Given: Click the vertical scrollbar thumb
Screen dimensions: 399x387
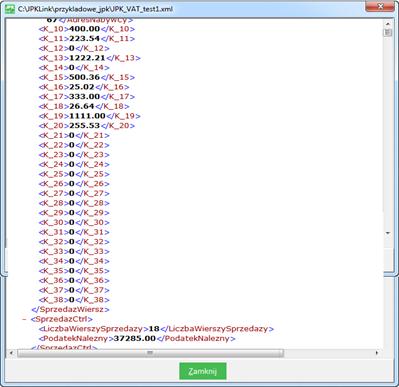Looking at the screenshot, I should (388, 32).
